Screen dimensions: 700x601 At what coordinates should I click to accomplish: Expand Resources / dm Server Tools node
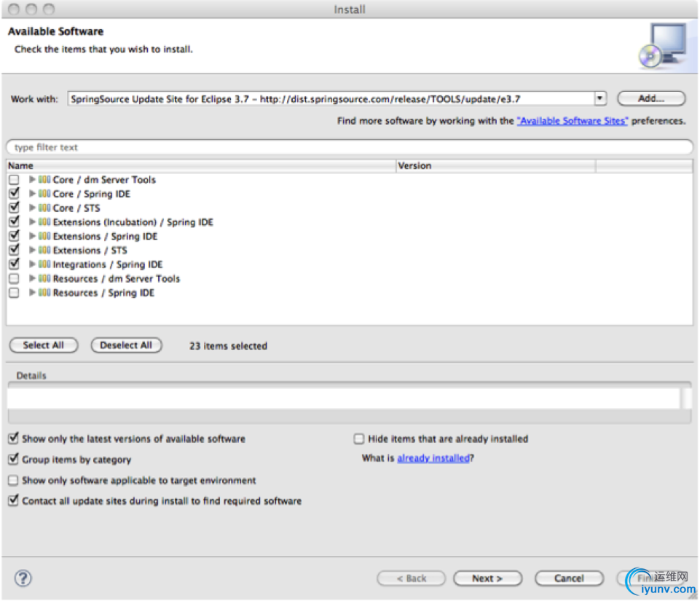click(x=32, y=278)
